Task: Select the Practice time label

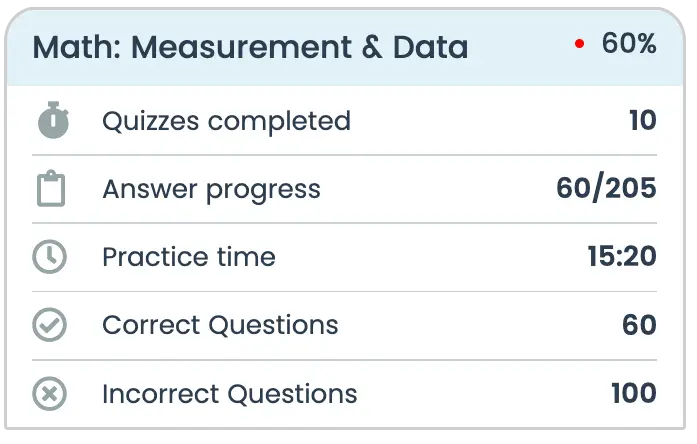Action: point(188,257)
